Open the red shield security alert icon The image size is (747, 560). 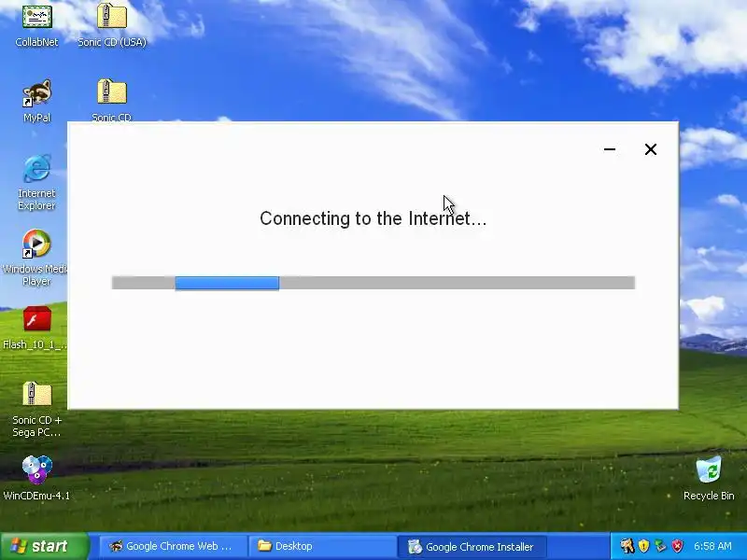677,546
